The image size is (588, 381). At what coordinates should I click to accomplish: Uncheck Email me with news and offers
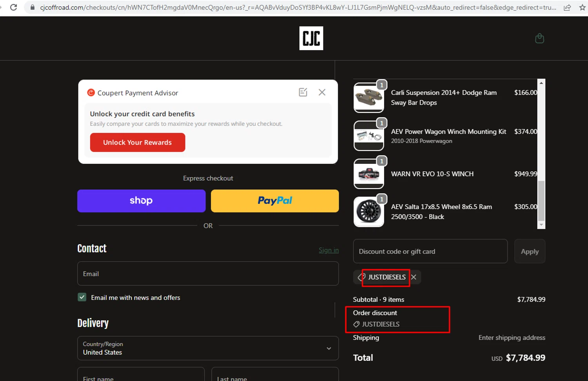click(82, 297)
